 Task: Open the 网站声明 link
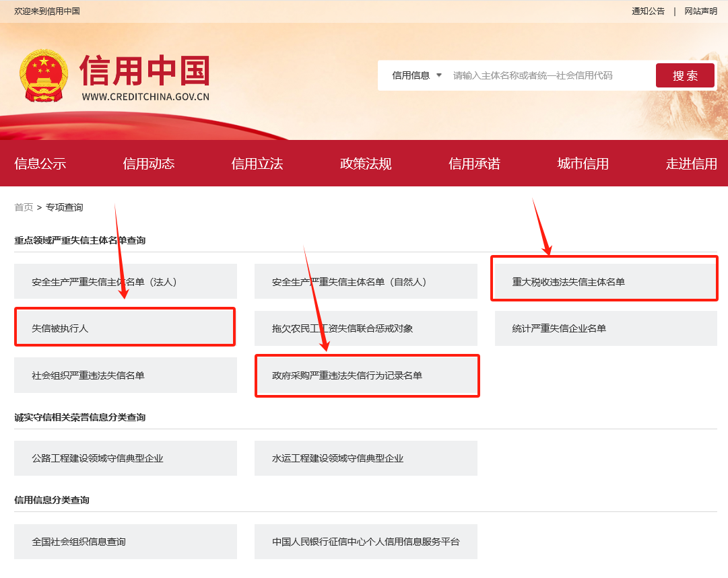pos(700,11)
